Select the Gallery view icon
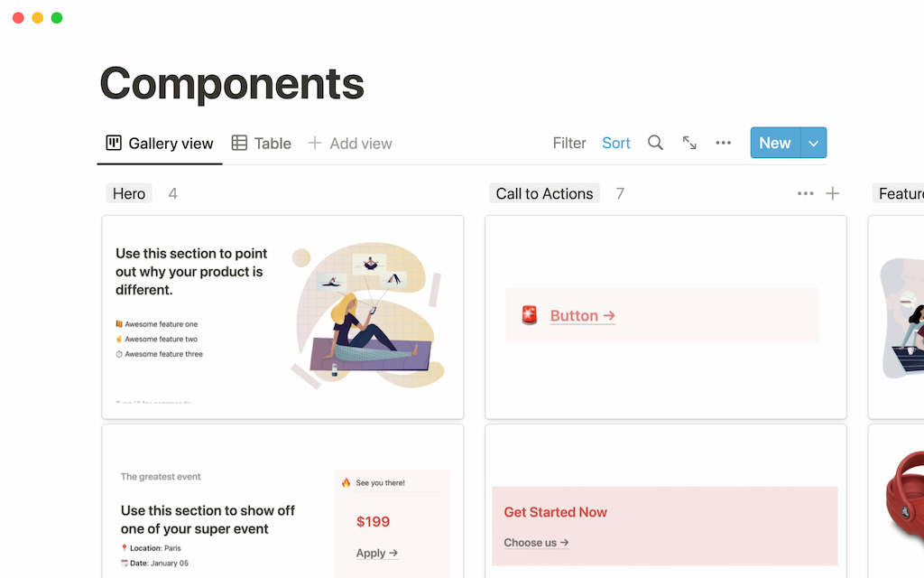924x578 pixels. coord(113,143)
